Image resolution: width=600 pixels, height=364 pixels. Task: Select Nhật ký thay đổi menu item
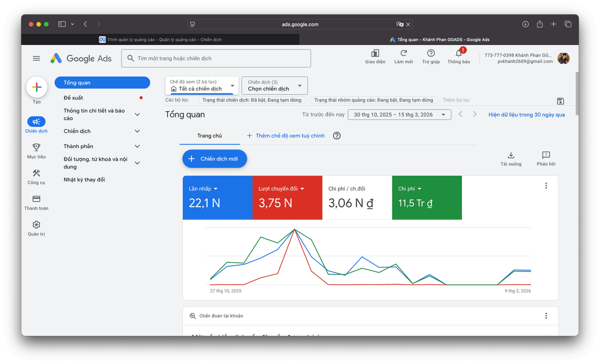tap(84, 179)
